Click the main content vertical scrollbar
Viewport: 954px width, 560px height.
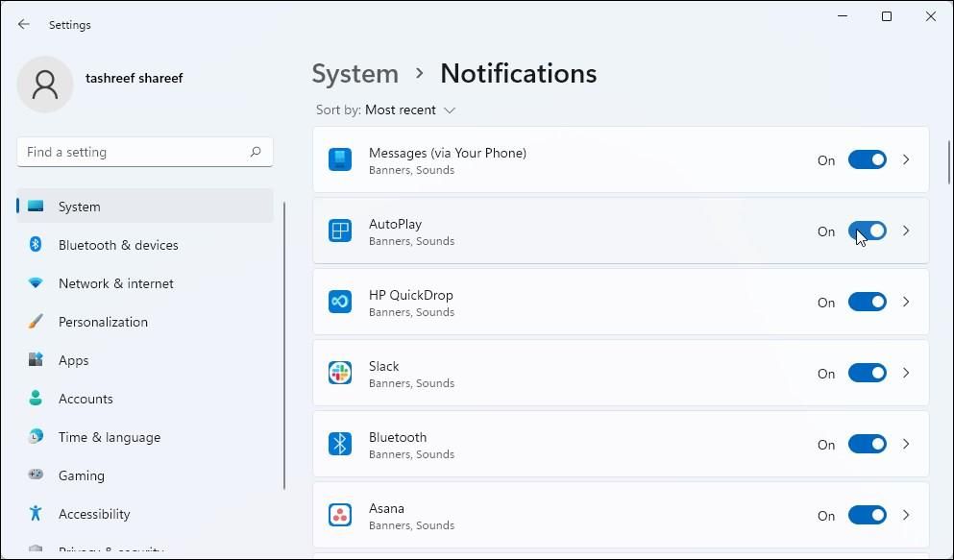[x=949, y=162]
